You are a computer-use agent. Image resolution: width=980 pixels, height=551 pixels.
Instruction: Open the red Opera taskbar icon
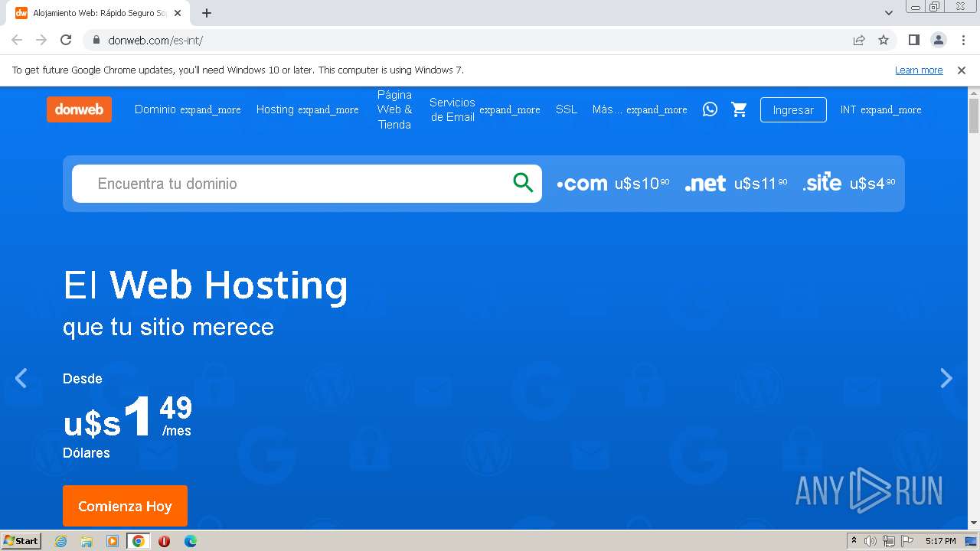pyautogui.click(x=164, y=541)
